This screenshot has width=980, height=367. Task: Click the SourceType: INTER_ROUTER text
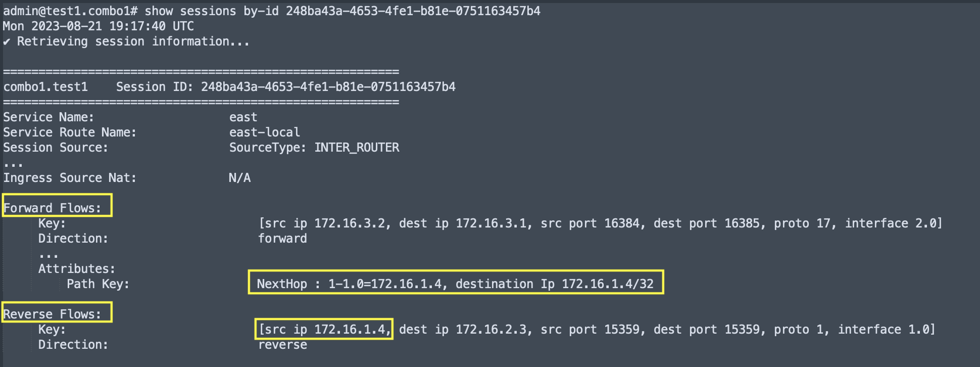click(314, 148)
